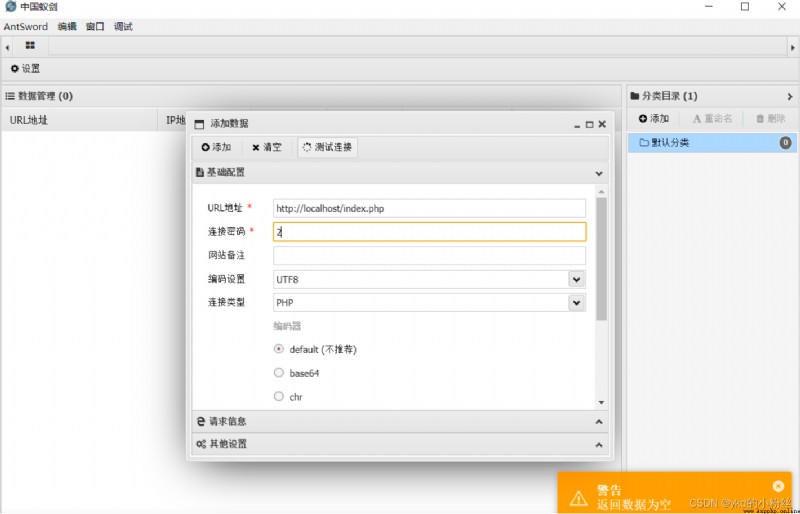
Task: Click the 基础配置 document icon
Action: 199,173
